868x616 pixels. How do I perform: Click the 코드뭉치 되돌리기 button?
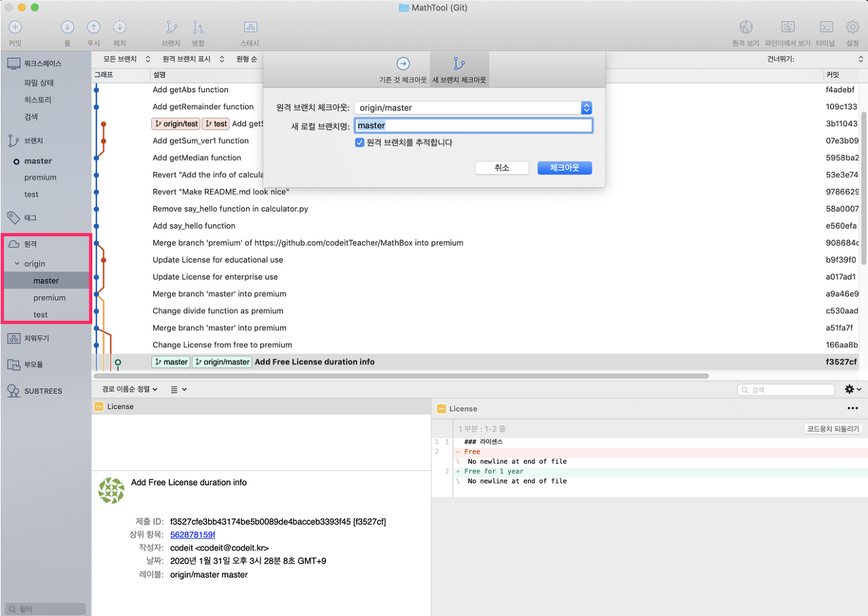(833, 429)
